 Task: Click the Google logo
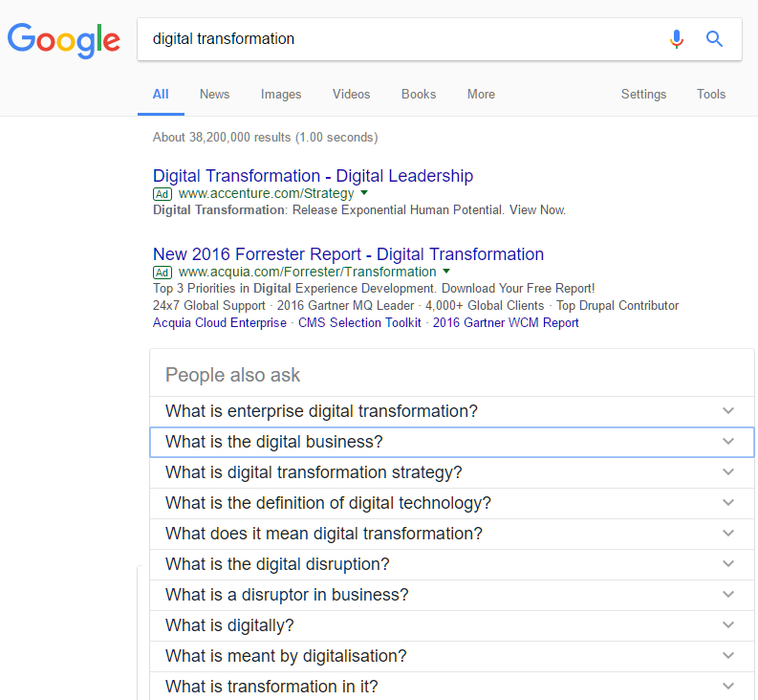click(64, 40)
